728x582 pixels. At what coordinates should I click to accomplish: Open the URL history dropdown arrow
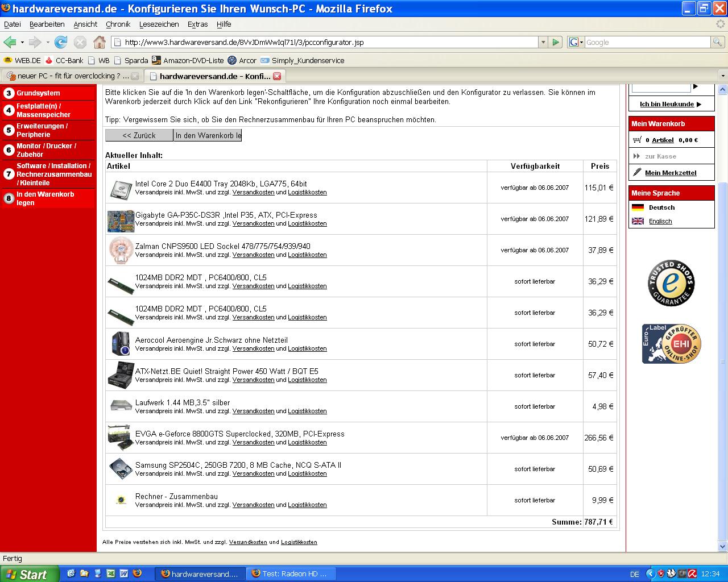click(x=543, y=42)
